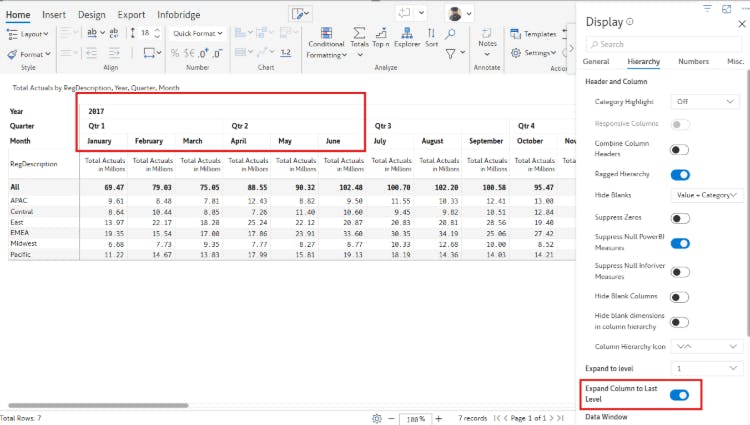Click the zoom settings gear in status bar
Viewport: 750px width, 425px height.
[x=377, y=417]
